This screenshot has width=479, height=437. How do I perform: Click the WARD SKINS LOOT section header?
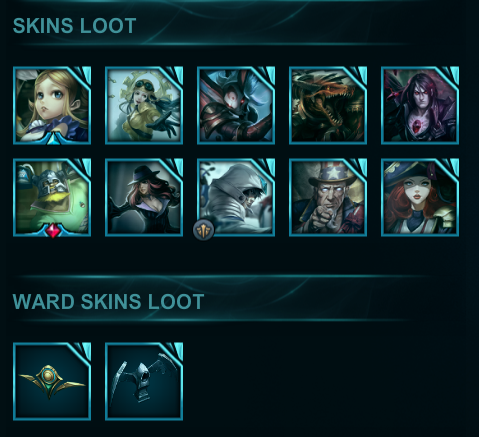point(108,301)
